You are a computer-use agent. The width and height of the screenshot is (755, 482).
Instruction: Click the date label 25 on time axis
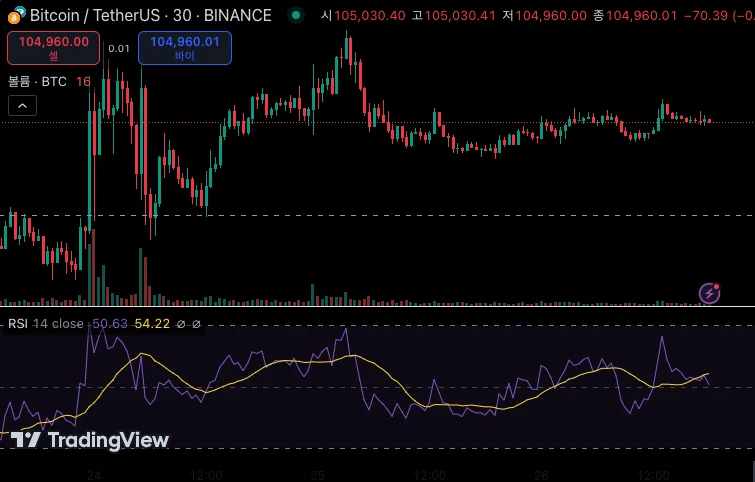pos(317,476)
